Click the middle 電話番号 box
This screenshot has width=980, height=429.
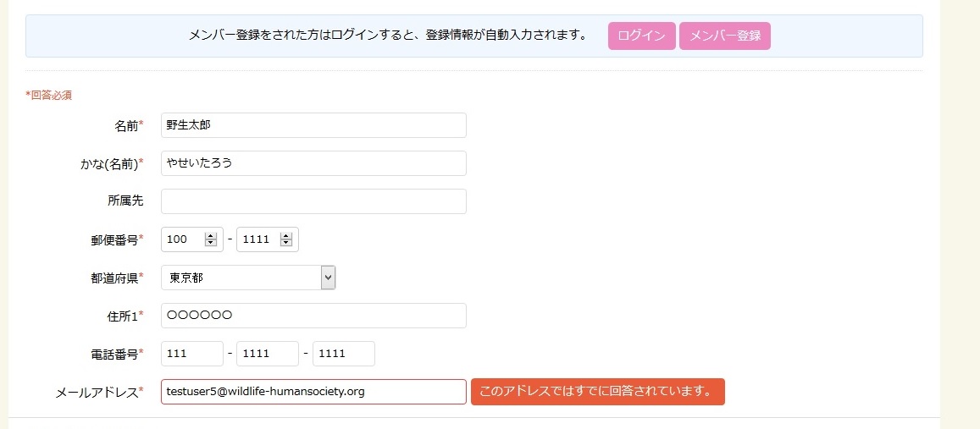click(268, 354)
